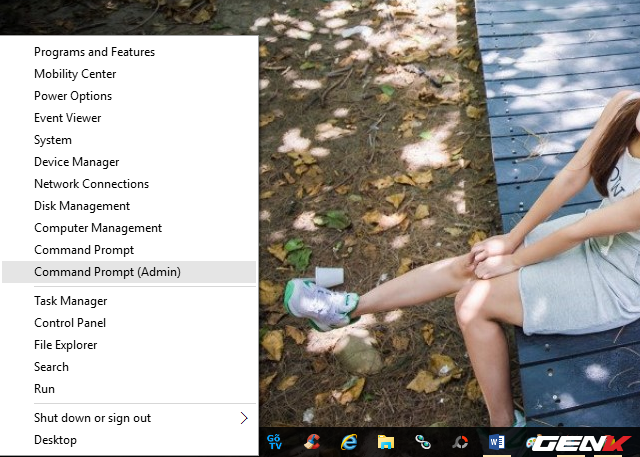Click the linked blue-green spheres taskbar icon

click(x=423, y=442)
